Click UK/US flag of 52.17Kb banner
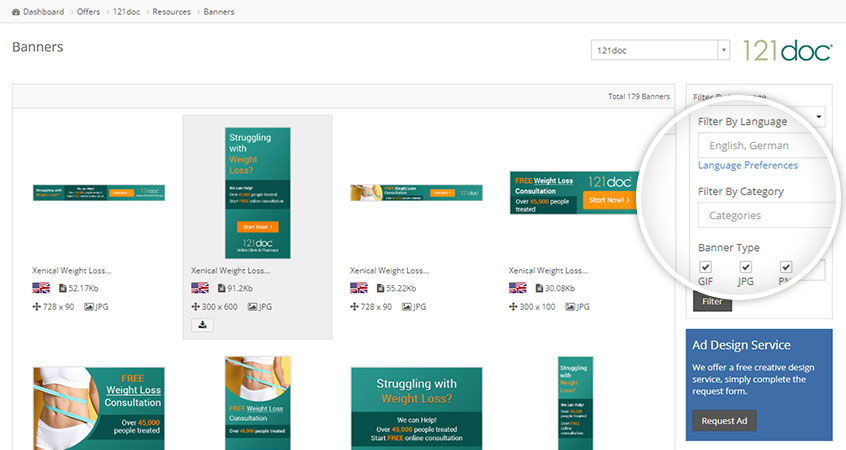The height and width of the screenshot is (450, 846). pyautogui.click(x=41, y=288)
